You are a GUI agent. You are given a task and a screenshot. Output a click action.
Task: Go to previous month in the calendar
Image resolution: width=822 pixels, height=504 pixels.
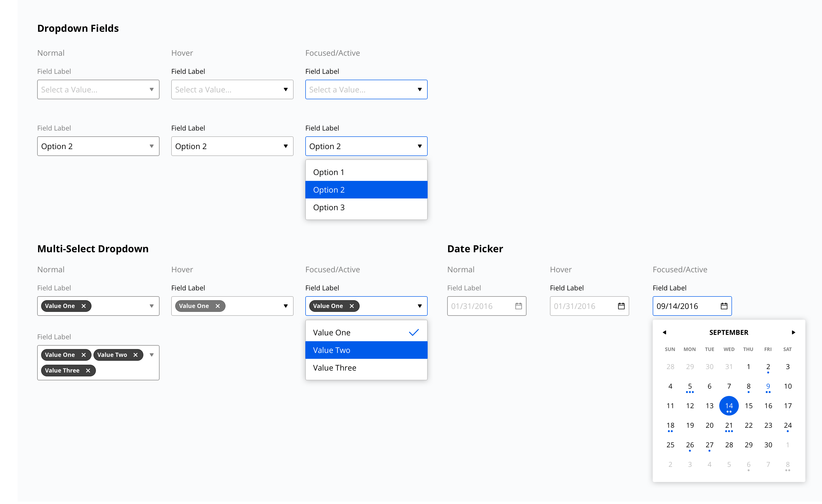point(664,332)
